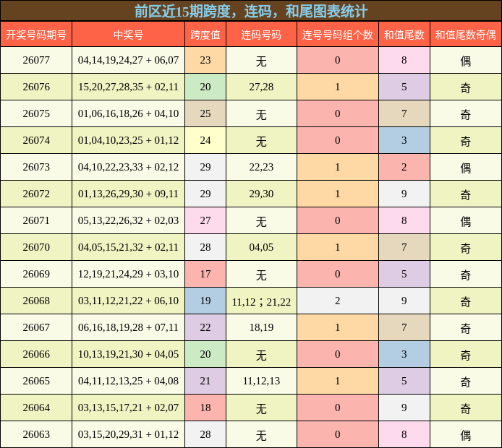Click sum tail 2 in row 26073
Image resolution: width=502 pixels, height=448 pixels.
(404, 167)
